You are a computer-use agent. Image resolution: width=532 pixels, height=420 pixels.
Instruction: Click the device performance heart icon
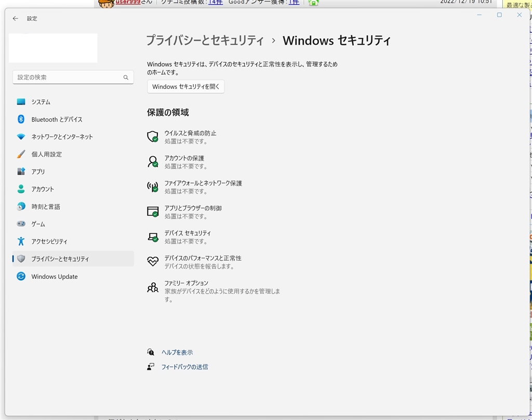153,261
